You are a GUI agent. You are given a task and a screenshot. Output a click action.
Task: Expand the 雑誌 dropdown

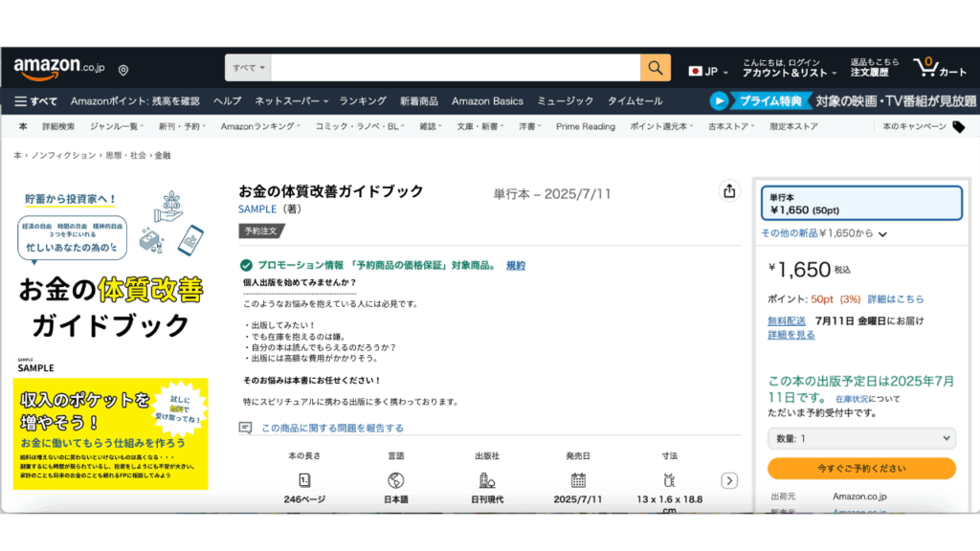(431, 126)
